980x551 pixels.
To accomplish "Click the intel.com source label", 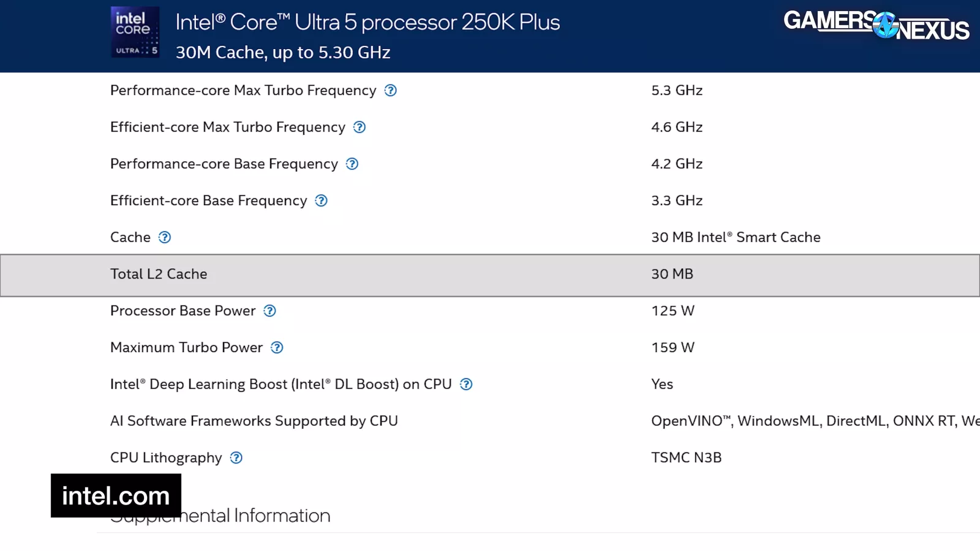I will (116, 495).
